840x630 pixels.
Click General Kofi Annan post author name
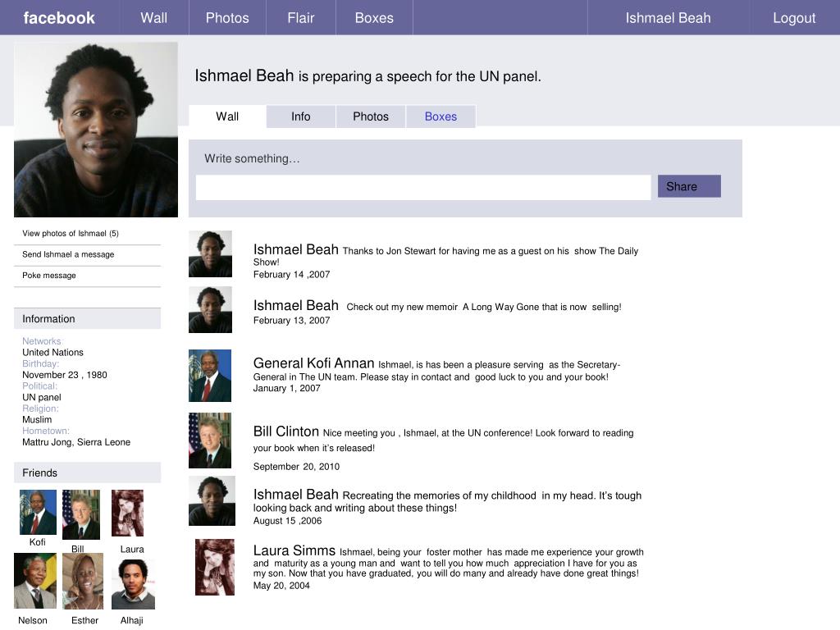(313, 363)
